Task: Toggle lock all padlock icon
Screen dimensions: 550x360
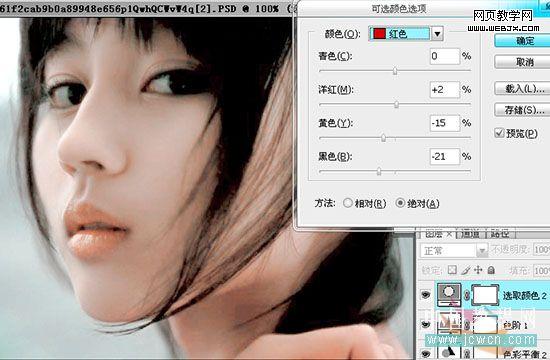Action: pos(491,270)
